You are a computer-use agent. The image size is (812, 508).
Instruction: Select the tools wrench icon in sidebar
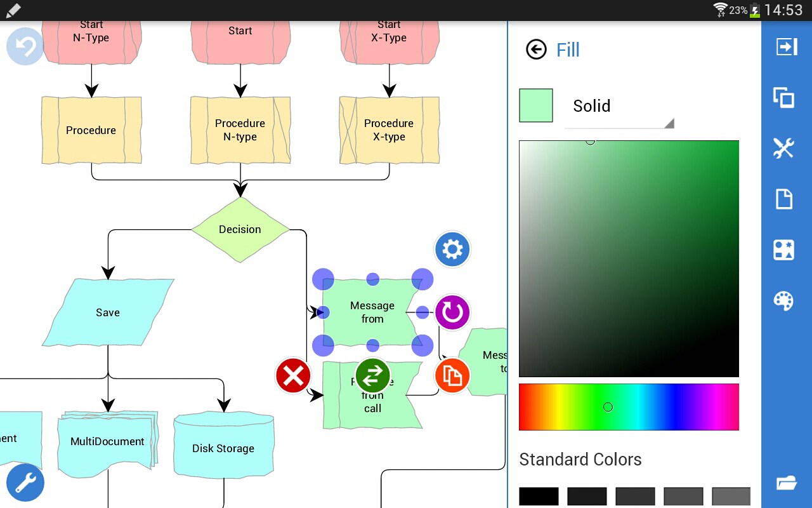coord(783,148)
